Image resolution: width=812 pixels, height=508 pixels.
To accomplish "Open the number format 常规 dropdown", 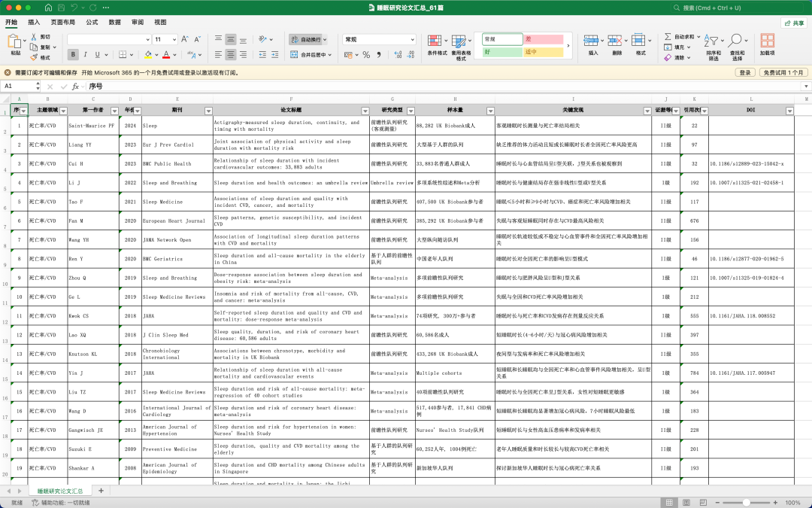I will 412,39.
